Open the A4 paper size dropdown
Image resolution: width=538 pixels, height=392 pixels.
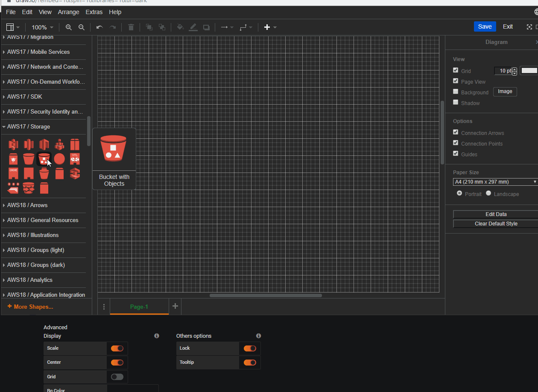496,182
